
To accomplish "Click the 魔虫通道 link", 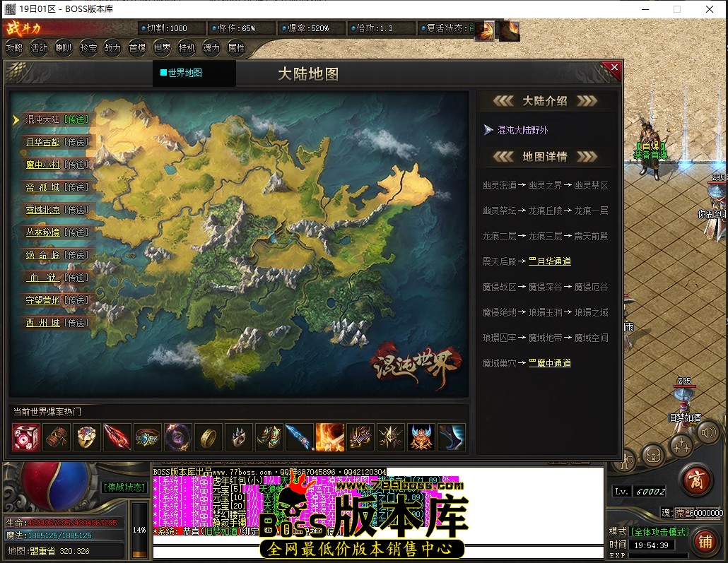I will coord(550,363).
